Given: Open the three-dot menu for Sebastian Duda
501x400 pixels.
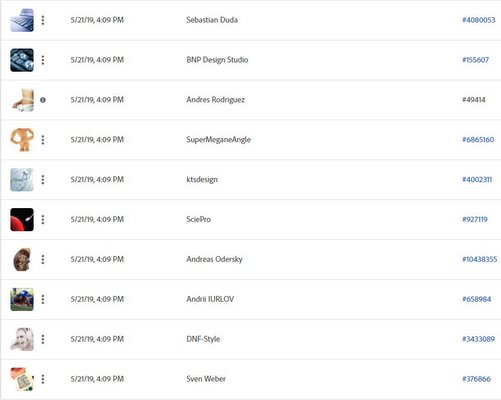Looking at the screenshot, I should [x=43, y=20].
